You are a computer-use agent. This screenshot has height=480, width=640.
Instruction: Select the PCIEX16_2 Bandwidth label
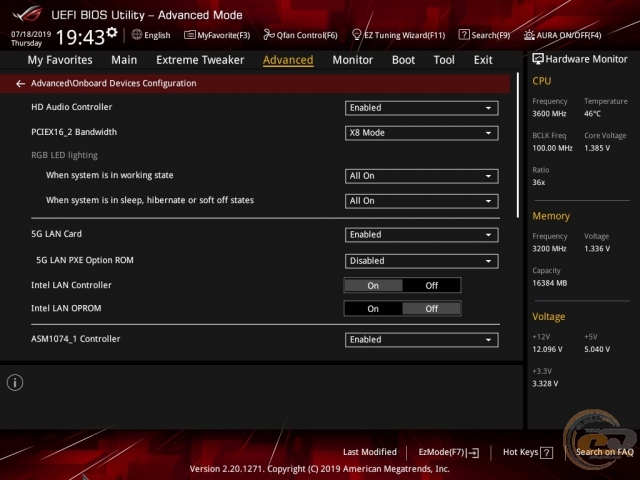(x=74, y=132)
